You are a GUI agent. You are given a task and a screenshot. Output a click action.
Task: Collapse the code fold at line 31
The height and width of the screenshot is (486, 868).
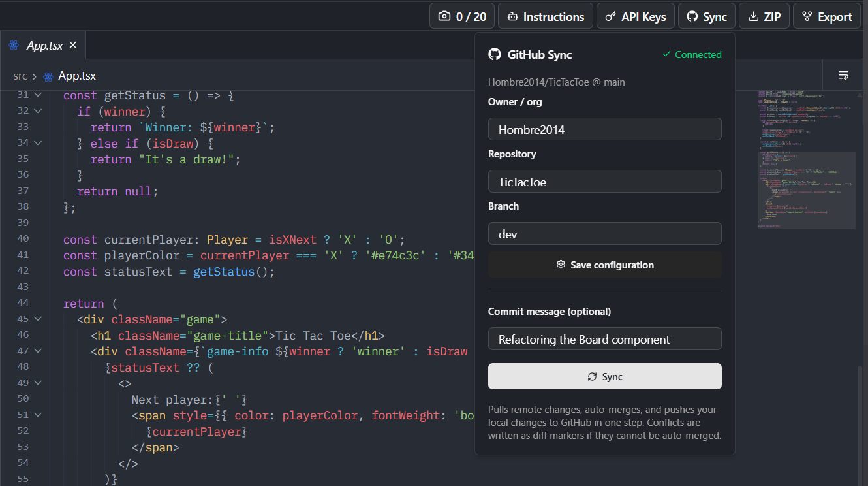38,95
